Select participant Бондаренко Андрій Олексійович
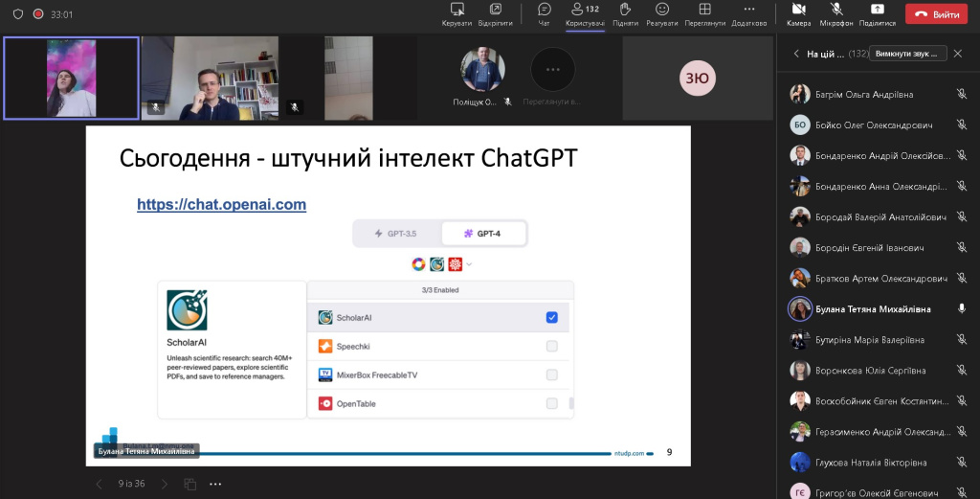 tap(879, 156)
